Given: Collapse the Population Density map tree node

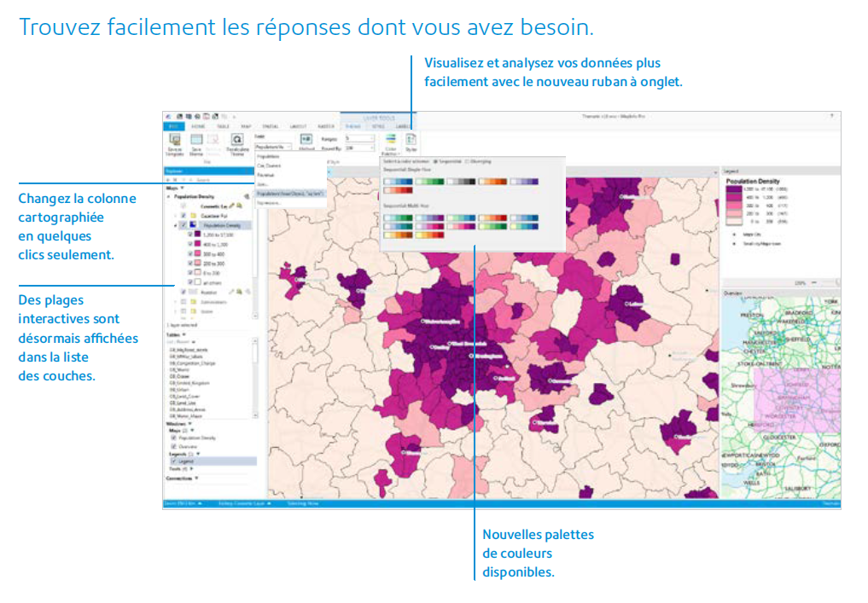Looking at the screenshot, I should pos(169,197).
